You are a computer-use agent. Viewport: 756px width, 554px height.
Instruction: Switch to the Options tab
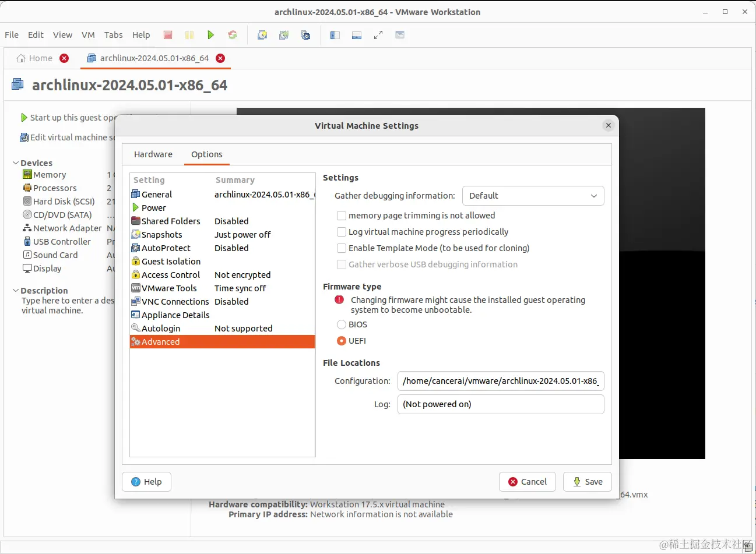coord(207,154)
